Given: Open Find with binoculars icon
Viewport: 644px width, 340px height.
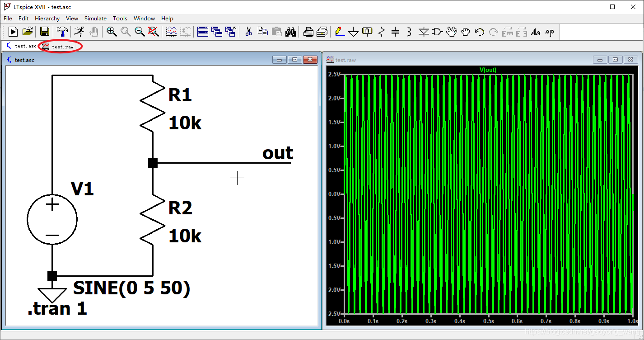Looking at the screenshot, I should [290, 32].
